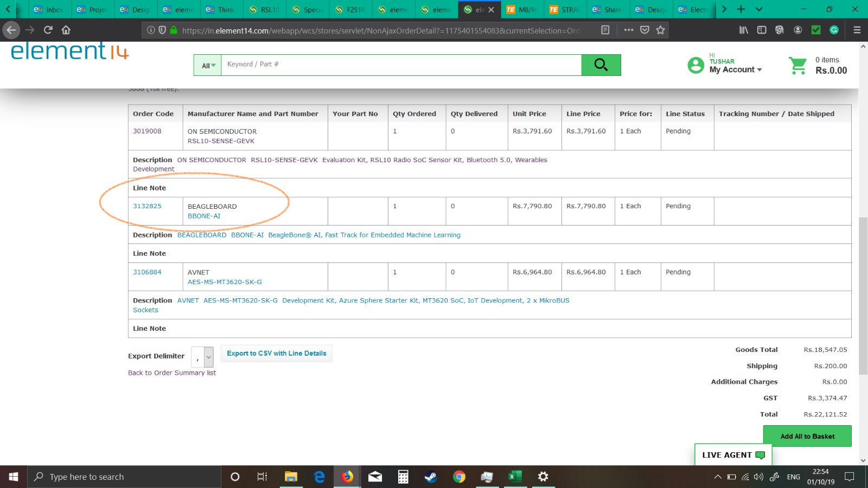Close the active element14 tab
868x488 pixels.
[x=492, y=10]
